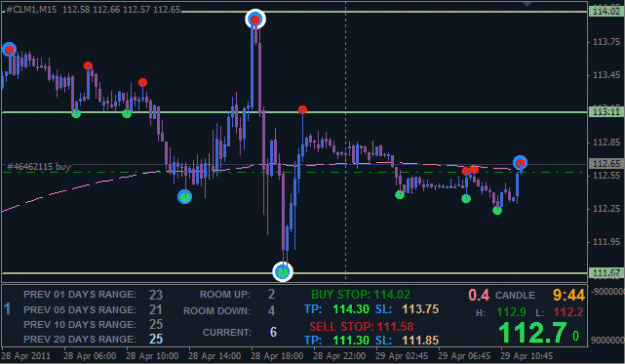Click the CURRENT value 6
Viewport: 625px width, 364px height.
(273, 332)
